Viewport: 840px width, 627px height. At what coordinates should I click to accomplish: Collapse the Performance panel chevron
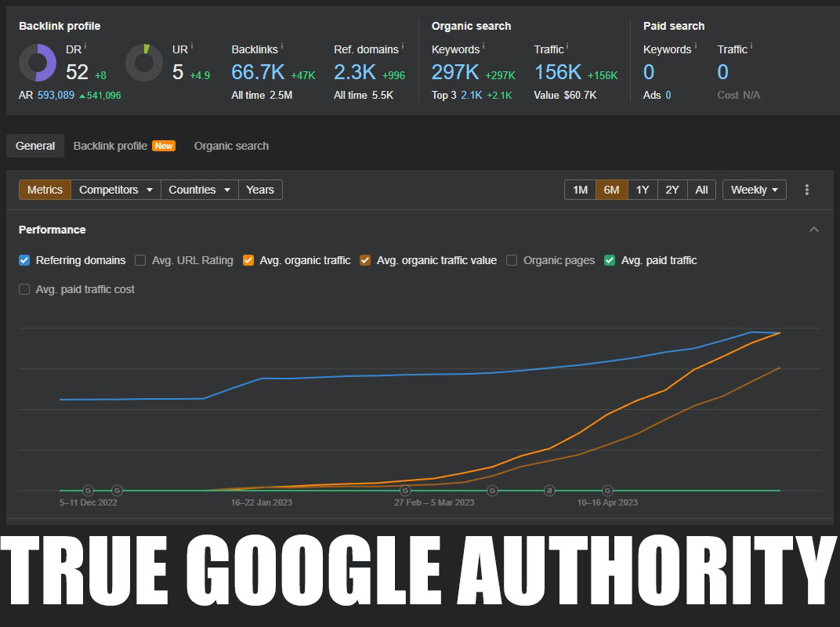pyautogui.click(x=813, y=230)
